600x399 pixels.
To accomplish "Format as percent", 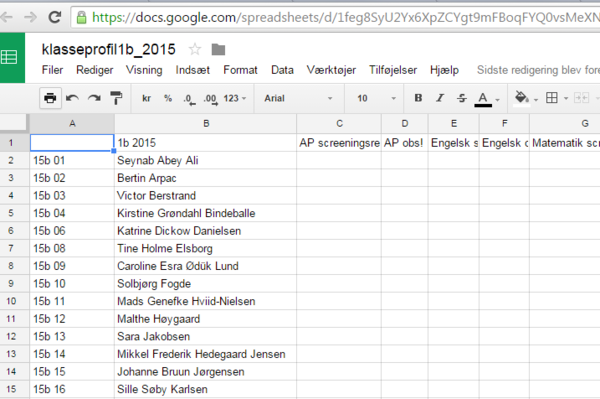I will pos(168,98).
